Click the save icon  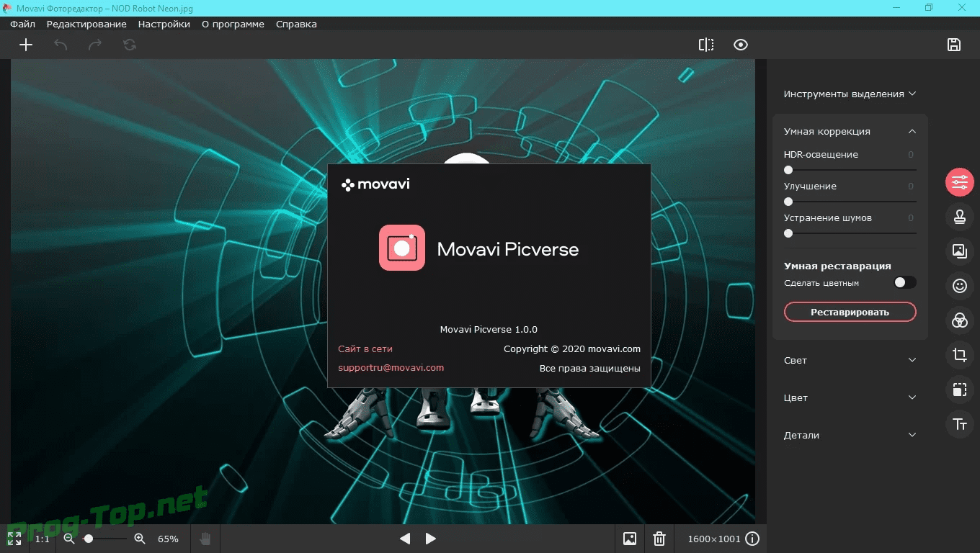tap(953, 44)
